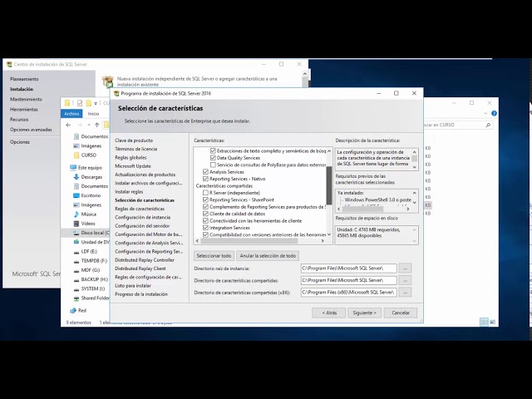Toggle the Integration Services checkbox
Screen dimensions: 532x399
click(205, 228)
